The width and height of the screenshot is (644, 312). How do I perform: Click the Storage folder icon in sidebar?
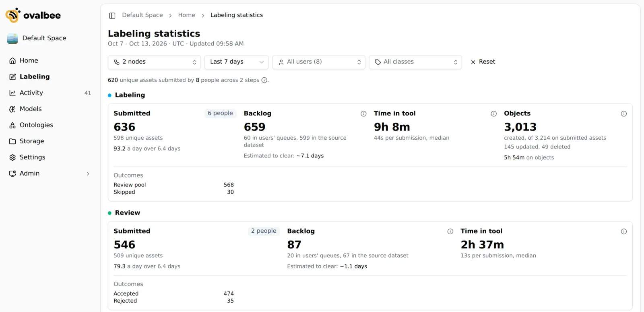(x=12, y=141)
